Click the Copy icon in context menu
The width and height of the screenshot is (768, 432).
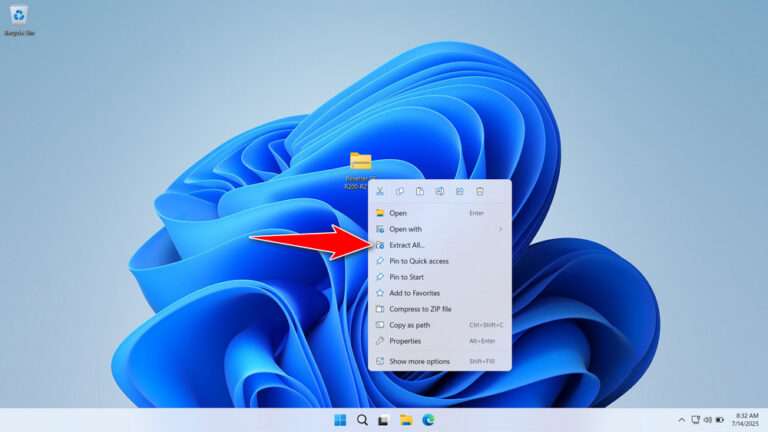pyautogui.click(x=400, y=191)
